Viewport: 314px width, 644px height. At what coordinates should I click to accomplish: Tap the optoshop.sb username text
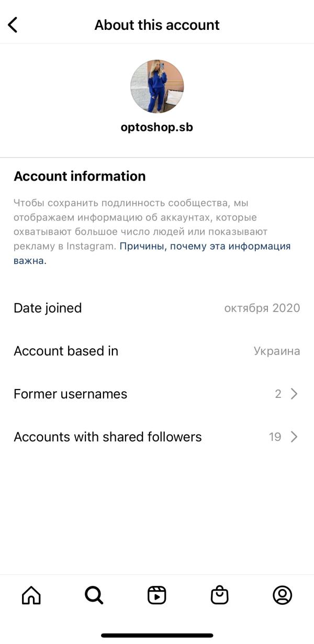[x=157, y=127]
